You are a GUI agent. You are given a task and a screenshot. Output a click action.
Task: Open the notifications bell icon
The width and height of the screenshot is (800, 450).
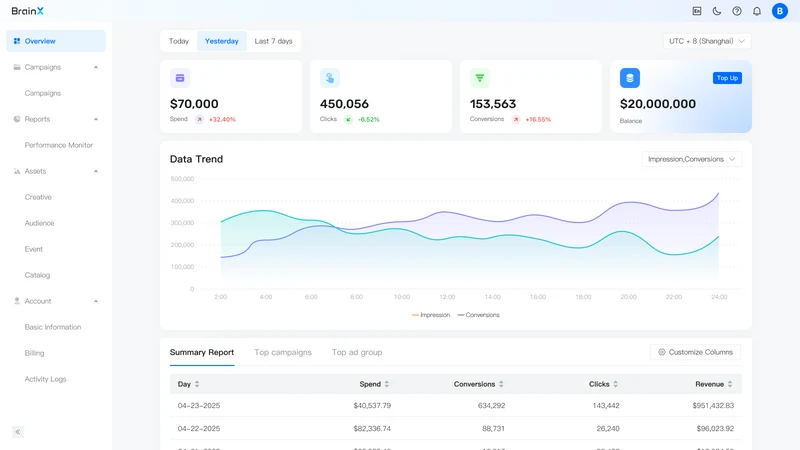coord(757,11)
